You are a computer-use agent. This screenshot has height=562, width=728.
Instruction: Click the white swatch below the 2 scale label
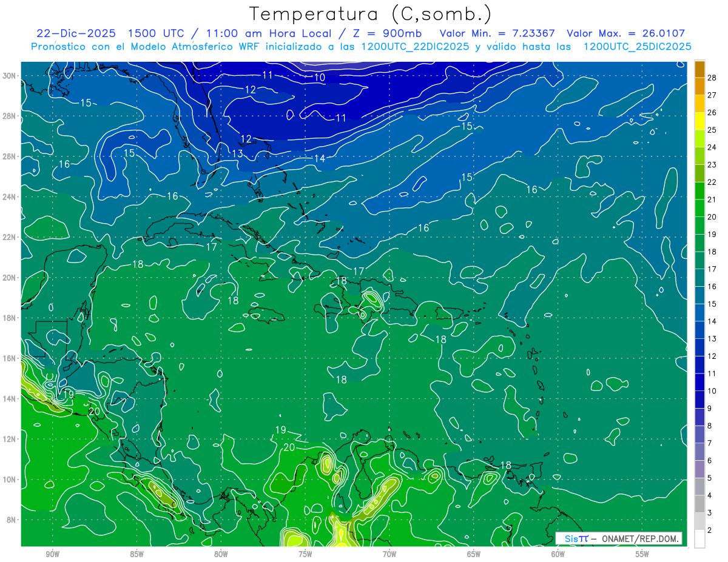[699, 539]
